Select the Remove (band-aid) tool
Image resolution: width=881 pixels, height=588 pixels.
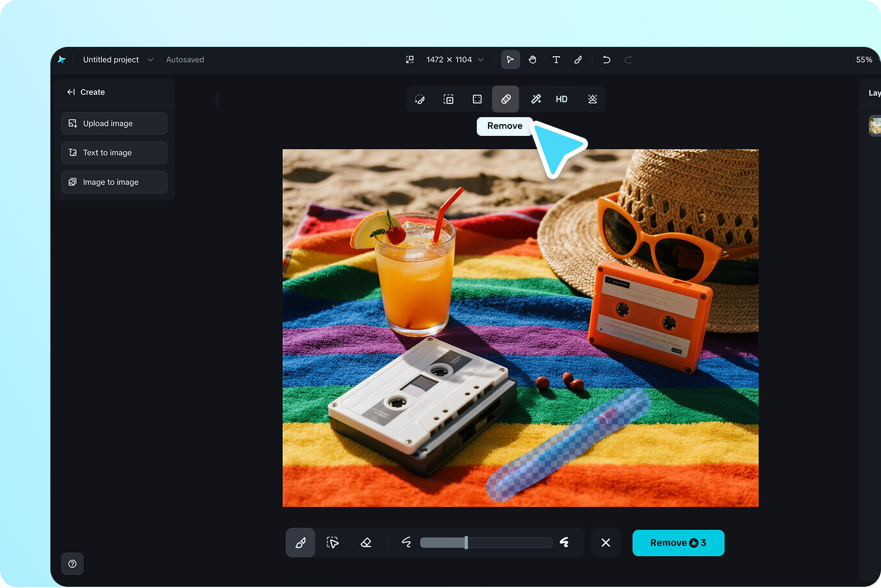pos(506,99)
